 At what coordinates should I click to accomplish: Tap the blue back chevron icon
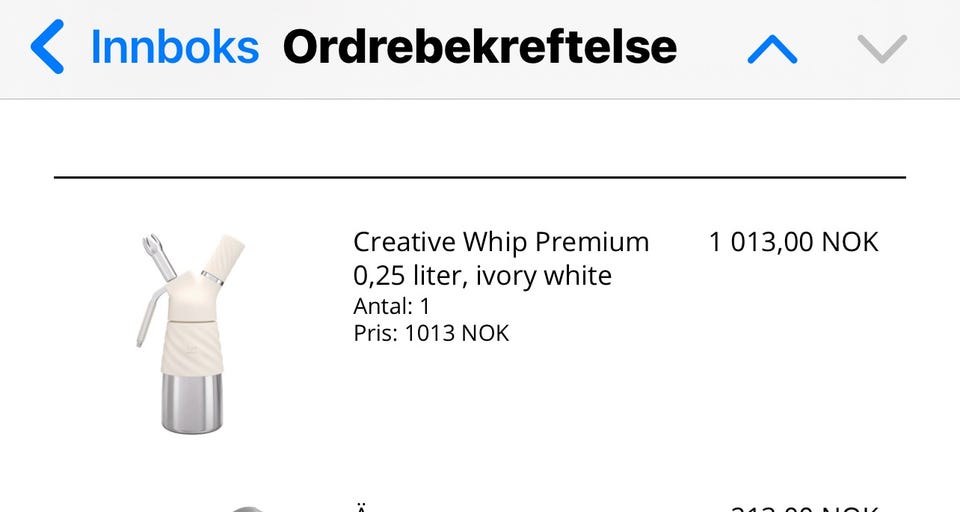click(47, 47)
